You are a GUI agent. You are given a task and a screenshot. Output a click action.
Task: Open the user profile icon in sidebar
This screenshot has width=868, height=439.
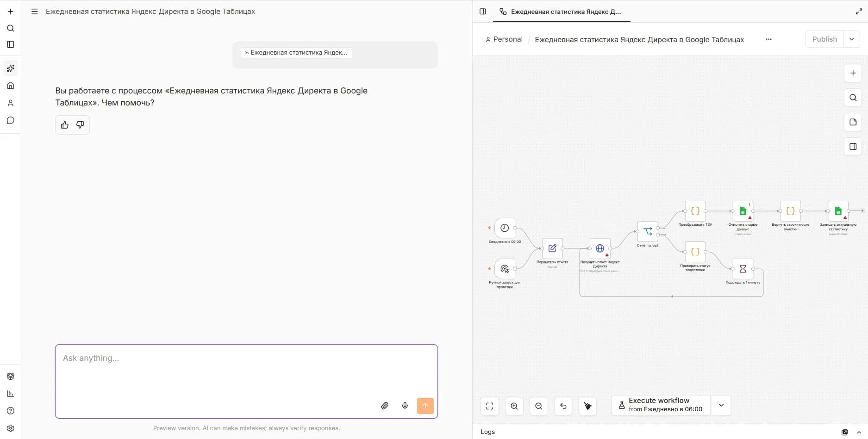(x=11, y=103)
